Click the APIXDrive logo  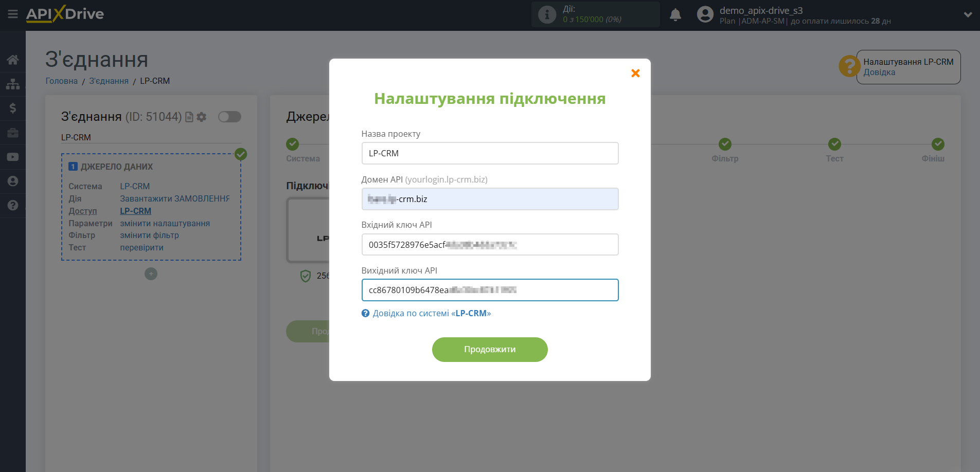tap(65, 14)
